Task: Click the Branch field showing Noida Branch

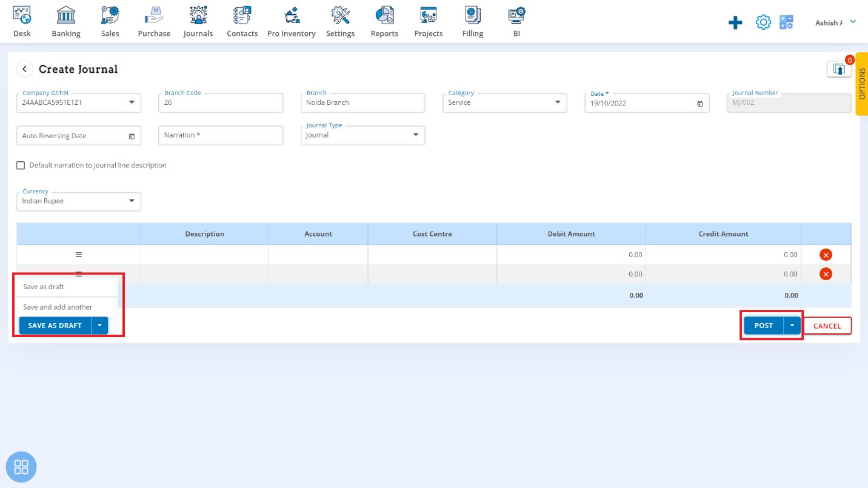Action: point(362,103)
